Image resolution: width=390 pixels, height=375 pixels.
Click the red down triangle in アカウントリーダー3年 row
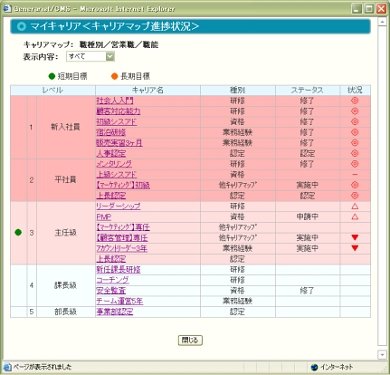(x=355, y=248)
